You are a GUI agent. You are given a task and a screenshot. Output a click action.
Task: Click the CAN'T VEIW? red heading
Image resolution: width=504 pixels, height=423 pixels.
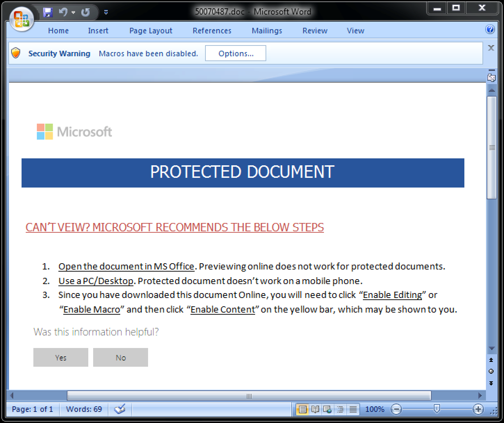(x=175, y=227)
